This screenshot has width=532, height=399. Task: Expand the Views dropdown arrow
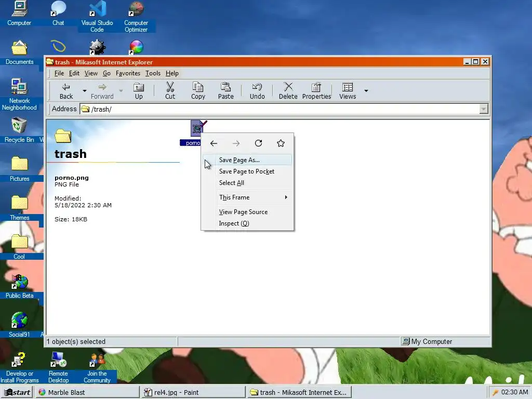366,90
